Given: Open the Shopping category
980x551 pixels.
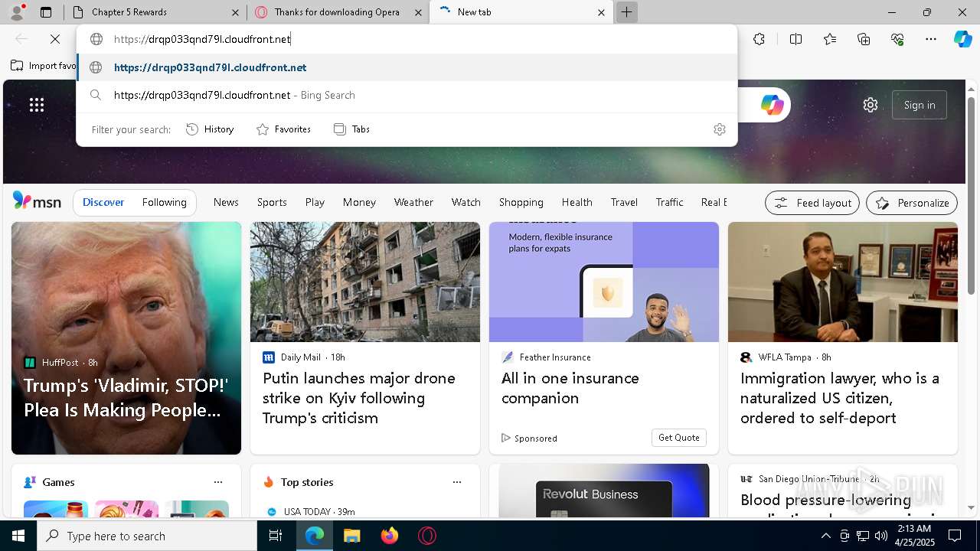Looking at the screenshot, I should pyautogui.click(x=521, y=202).
